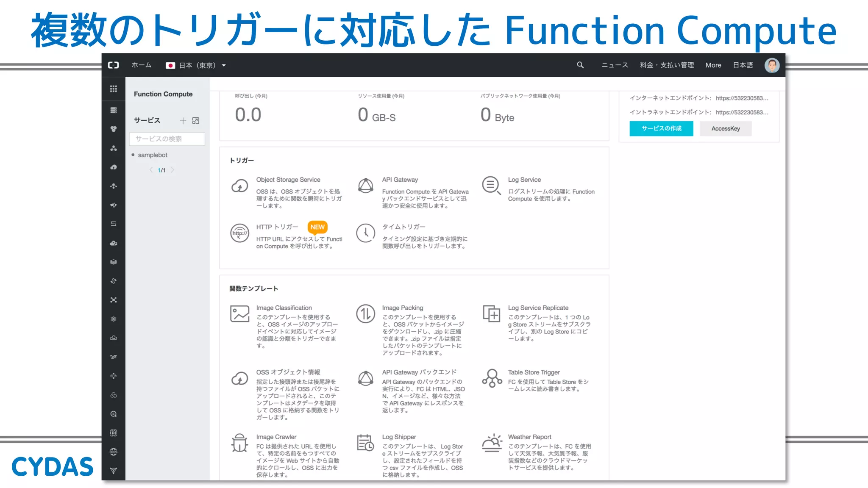Click the 0.0 invocation count value
Viewport: 868px width, 488px height.
[248, 115]
